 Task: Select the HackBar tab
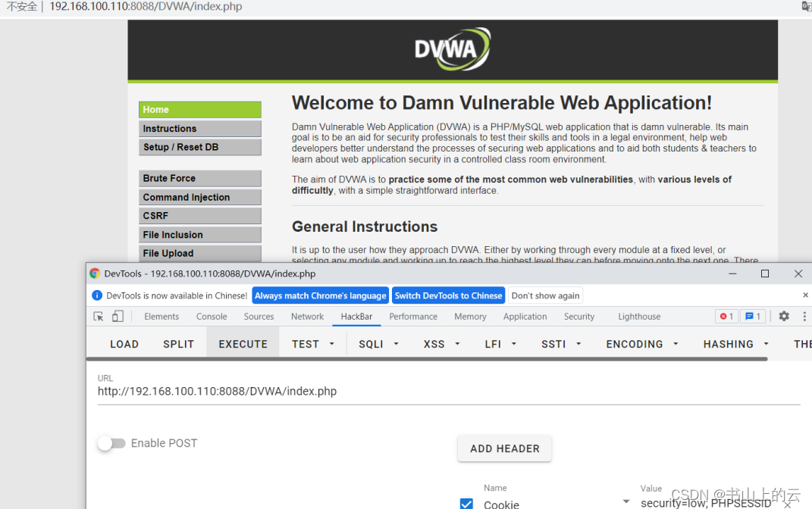click(x=356, y=316)
